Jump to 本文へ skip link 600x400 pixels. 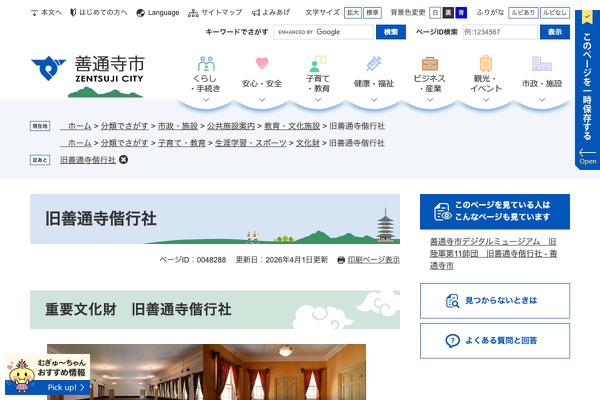46,13
